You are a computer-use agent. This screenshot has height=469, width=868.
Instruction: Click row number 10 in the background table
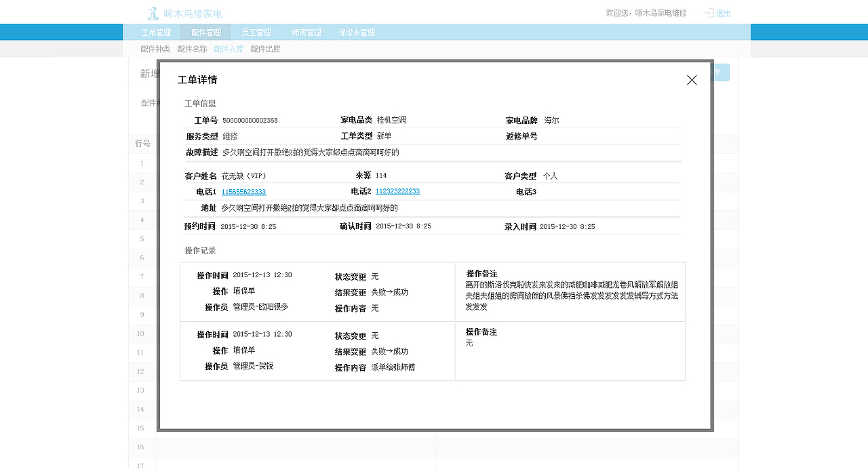pos(140,334)
